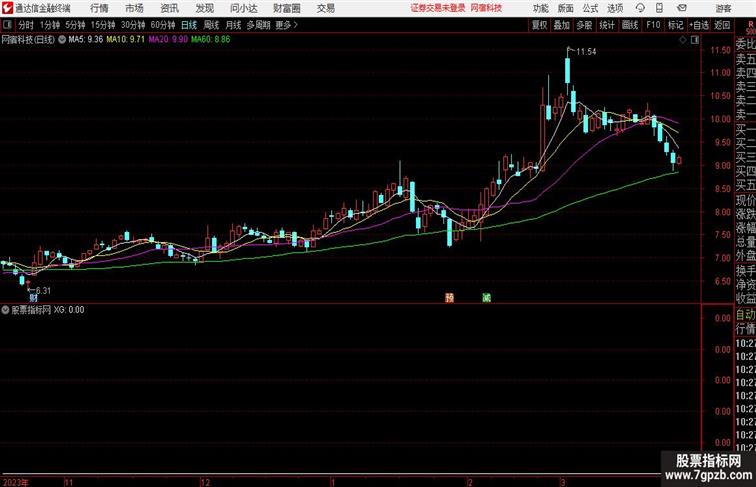Open the 交易 menu

[325, 8]
